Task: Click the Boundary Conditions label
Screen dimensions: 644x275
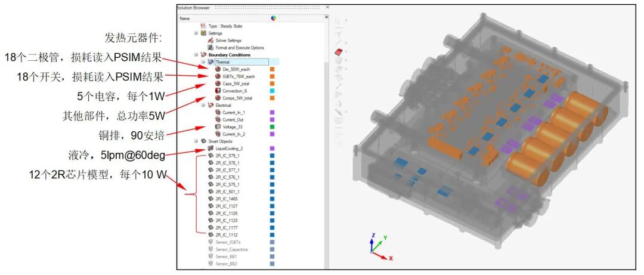Action: point(229,55)
